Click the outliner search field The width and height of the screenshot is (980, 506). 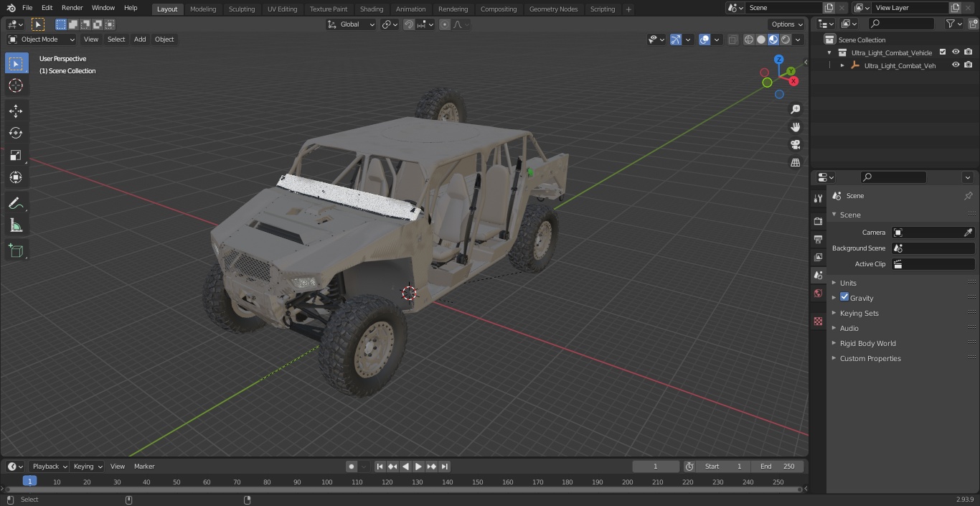(x=900, y=24)
